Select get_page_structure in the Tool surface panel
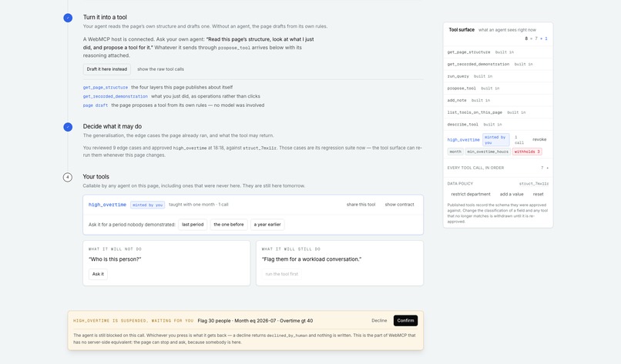621x364 pixels. pyautogui.click(x=468, y=52)
